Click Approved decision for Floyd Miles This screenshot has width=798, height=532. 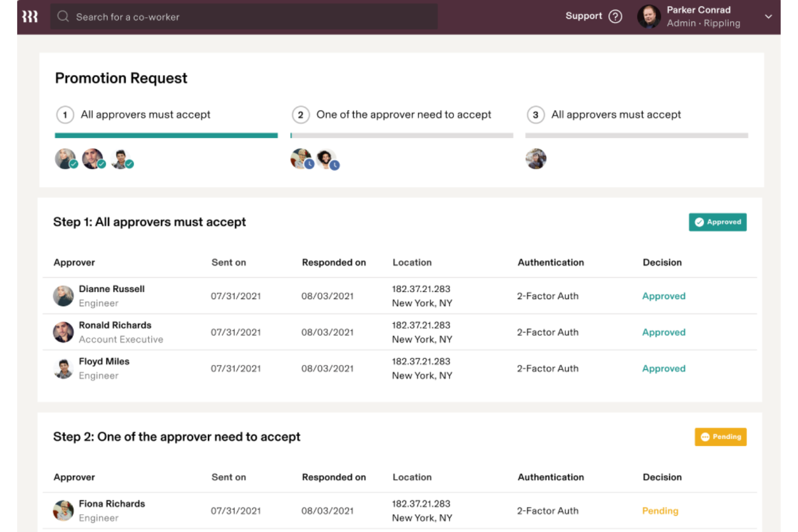coord(664,369)
